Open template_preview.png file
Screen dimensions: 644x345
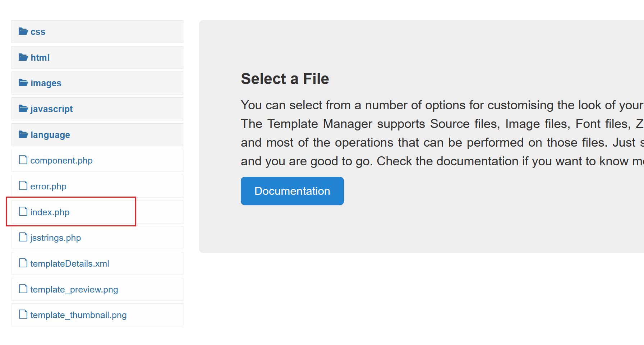point(74,290)
